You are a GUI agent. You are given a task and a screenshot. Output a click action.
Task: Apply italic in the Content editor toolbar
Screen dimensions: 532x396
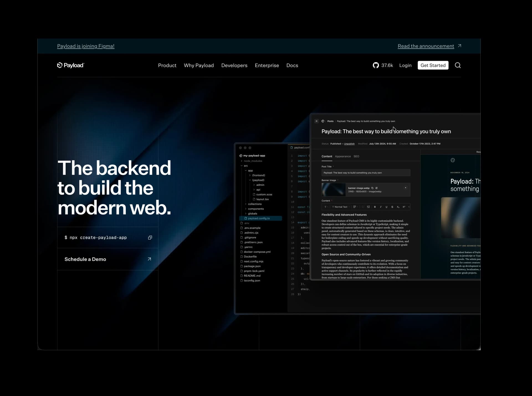pyautogui.click(x=381, y=207)
